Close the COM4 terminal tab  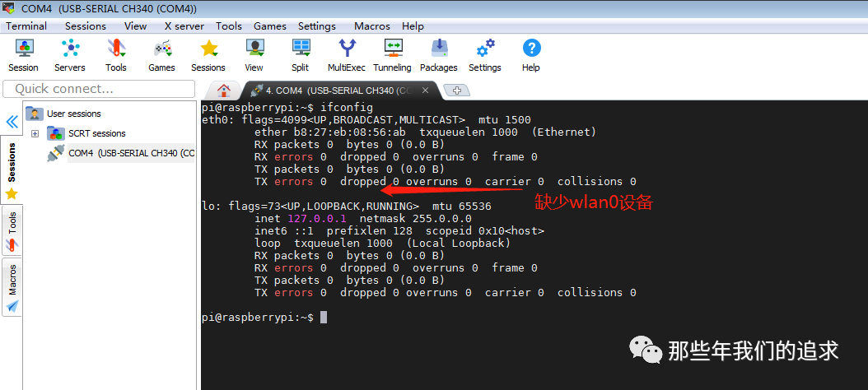tap(425, 91)
